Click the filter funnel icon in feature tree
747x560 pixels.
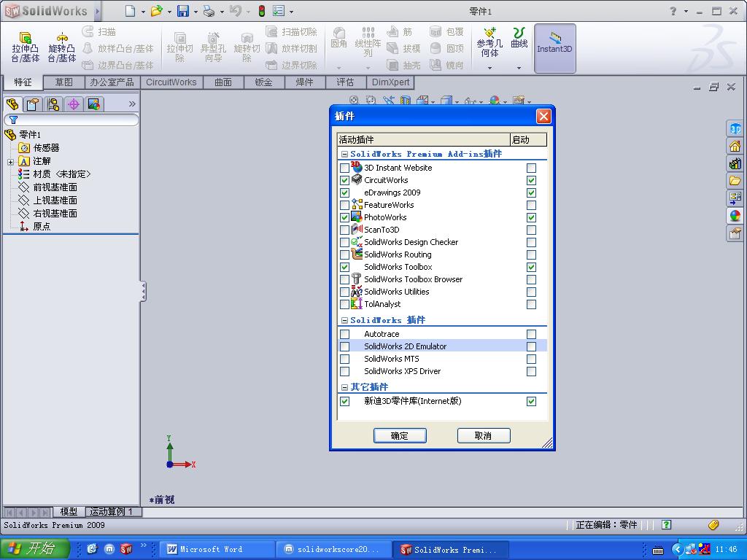tap(13, 120)
